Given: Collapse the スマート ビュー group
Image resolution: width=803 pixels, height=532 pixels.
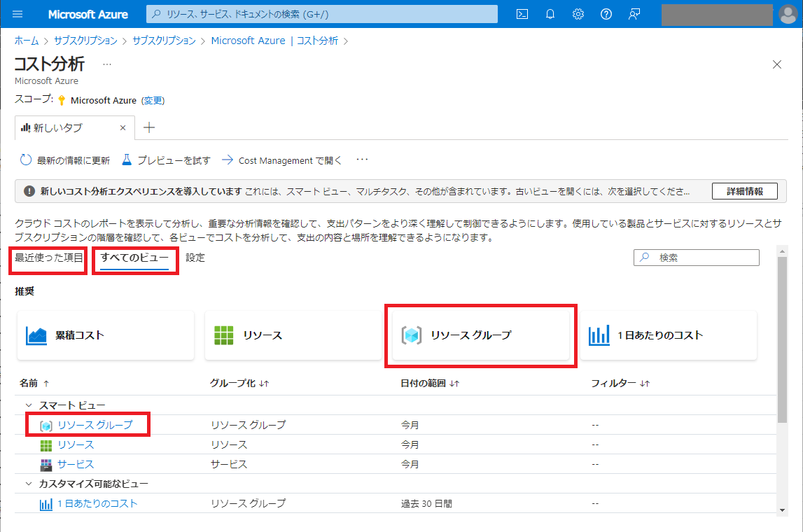Looking at the screenshot, I should pyautogui.click(x=29, y=405).
